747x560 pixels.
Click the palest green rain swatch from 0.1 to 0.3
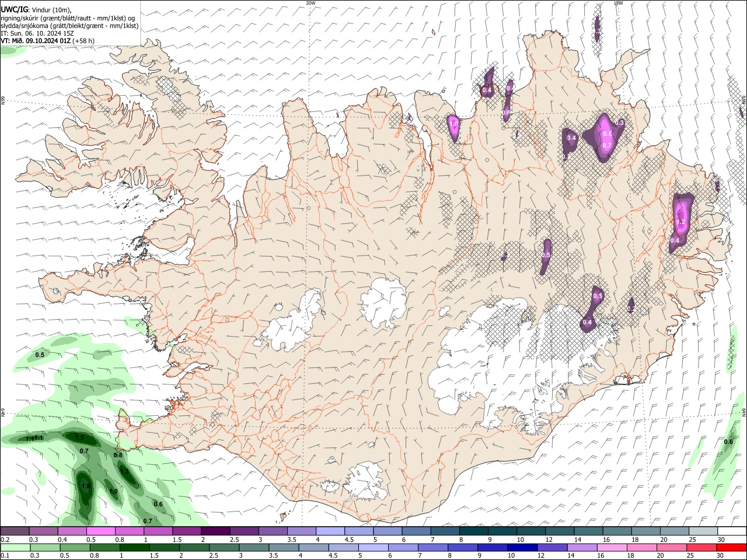tap(16, 547)
